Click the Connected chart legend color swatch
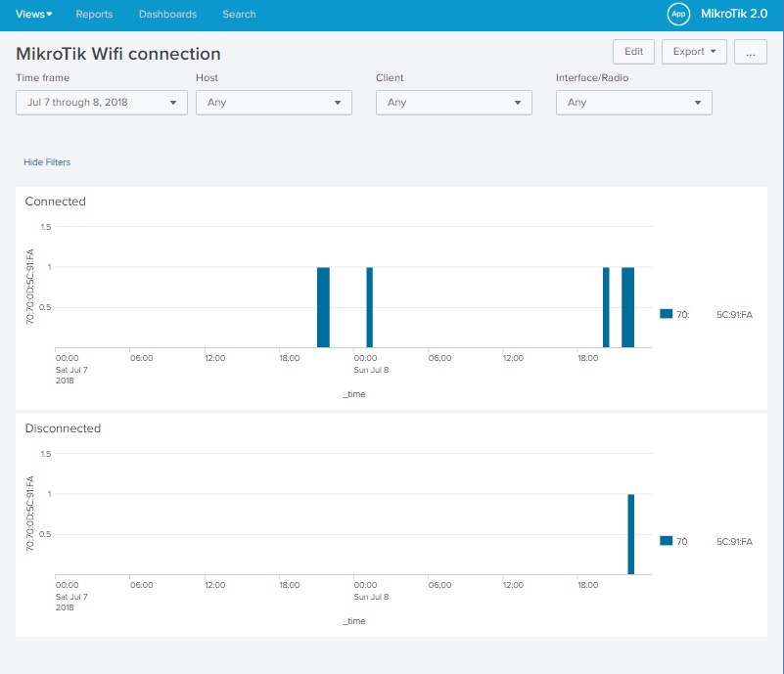 666,314
